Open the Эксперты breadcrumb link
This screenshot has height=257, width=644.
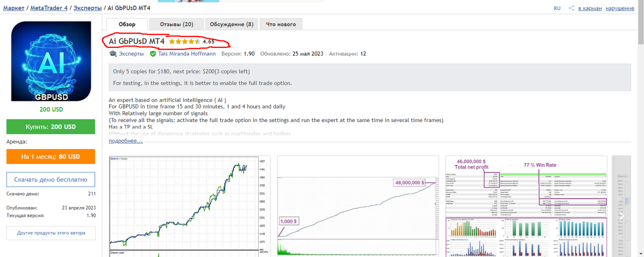click(88, 8)
